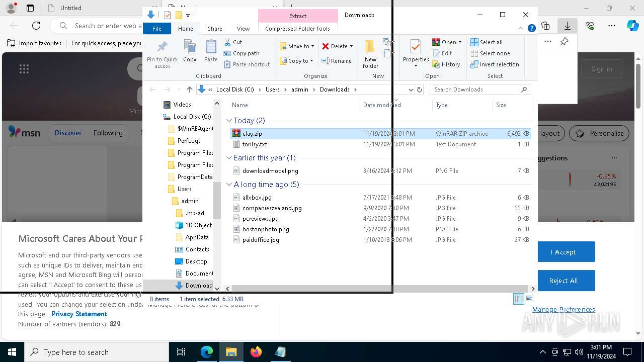
Task: Go up one folder level
Action: coord(189,89)
